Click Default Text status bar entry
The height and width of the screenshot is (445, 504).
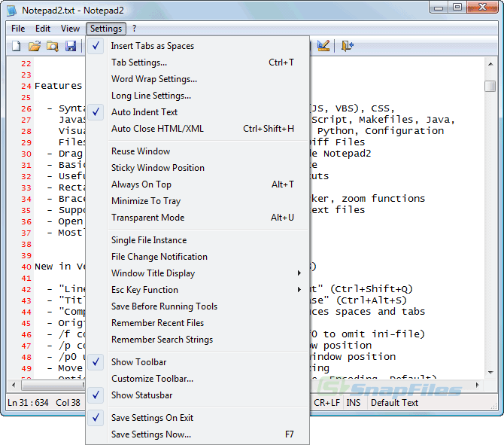(394, 403)
